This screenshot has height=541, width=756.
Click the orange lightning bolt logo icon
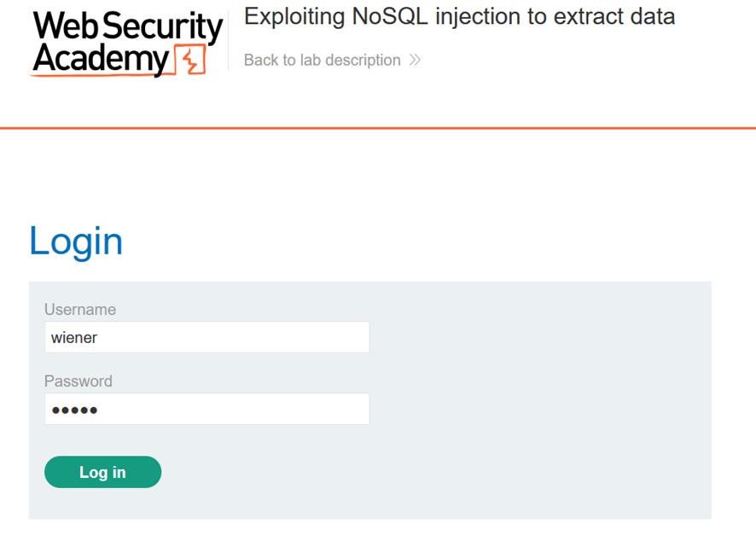point(190,60)
